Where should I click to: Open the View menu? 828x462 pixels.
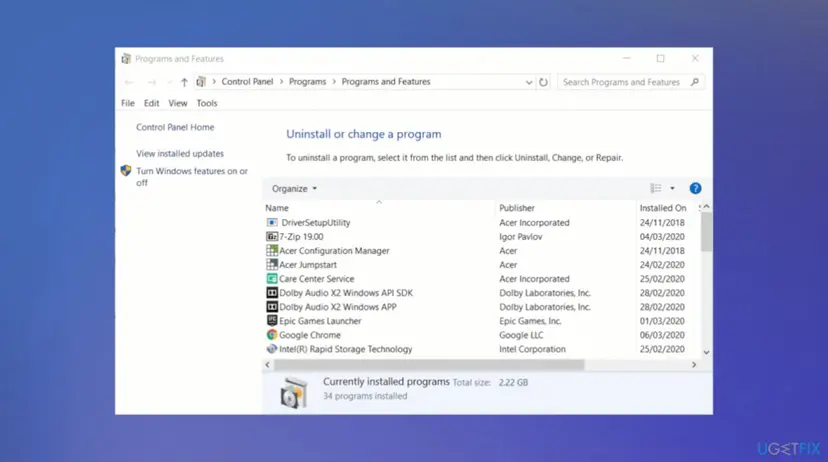click(x=177, y=103)
